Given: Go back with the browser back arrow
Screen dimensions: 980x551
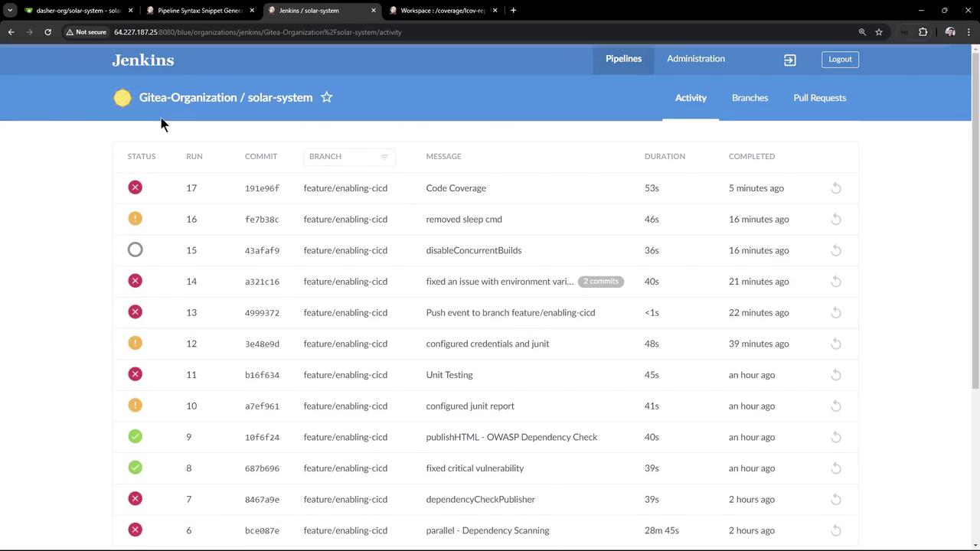Looking at the screenshot, I should [11, 32].
